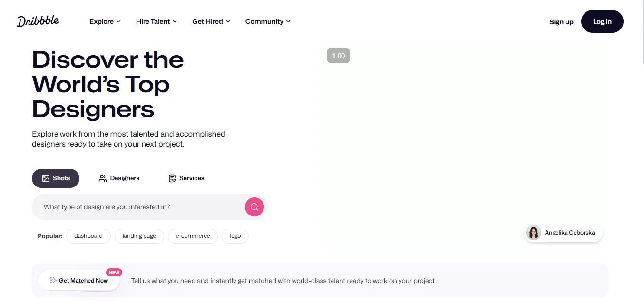
Task: Expand the Get Hired menu
Action: point(211,21)
